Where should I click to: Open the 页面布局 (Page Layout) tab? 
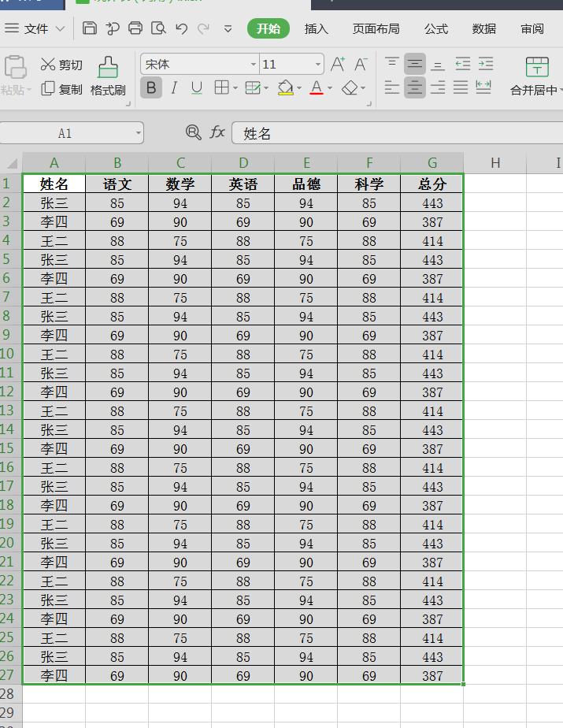376,29
